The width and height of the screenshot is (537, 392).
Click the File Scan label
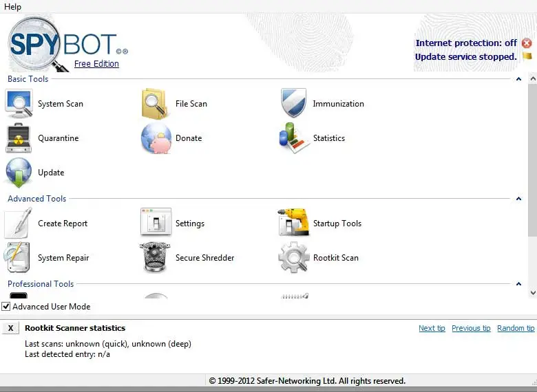pos(191,104)
